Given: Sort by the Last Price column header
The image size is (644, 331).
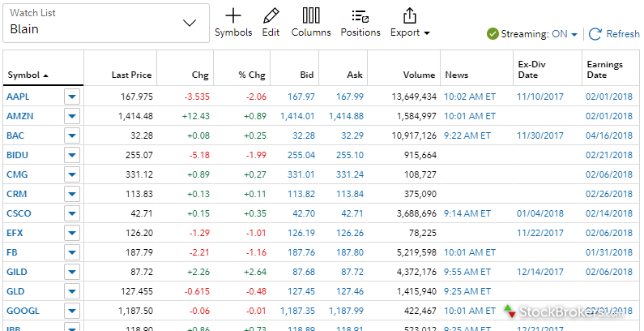Looking at the screenshot, I should point(131,75).
